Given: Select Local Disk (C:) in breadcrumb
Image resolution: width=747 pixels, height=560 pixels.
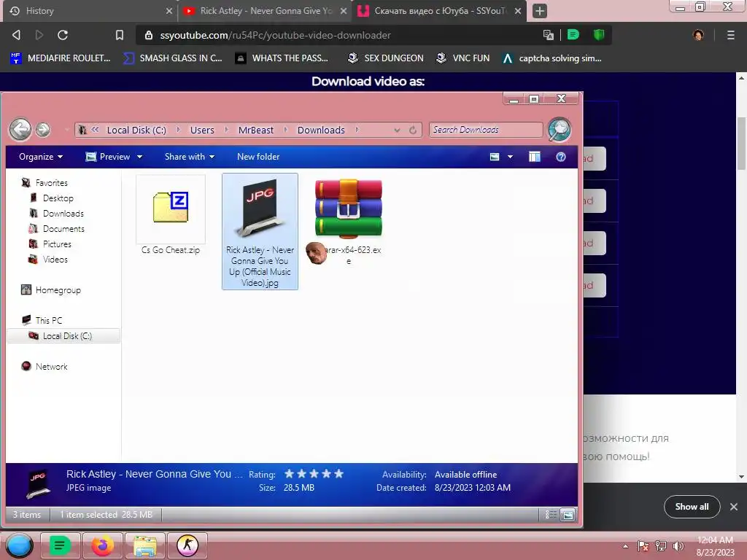Looking at the screenshot, I should coord(136,130).
